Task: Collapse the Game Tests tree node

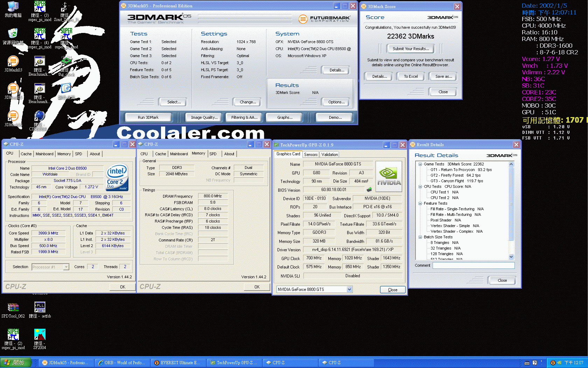Action: (420, 164)
